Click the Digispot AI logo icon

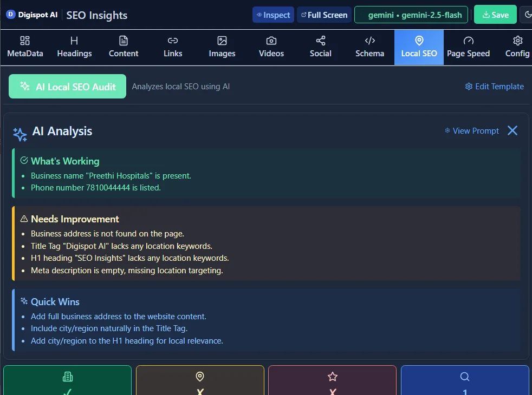point(11,15)
